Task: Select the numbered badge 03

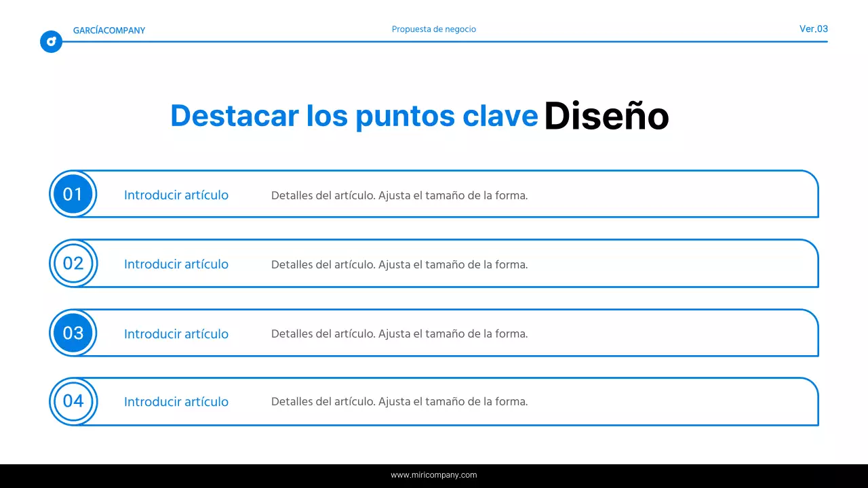Action: click(x=73, y=333)
